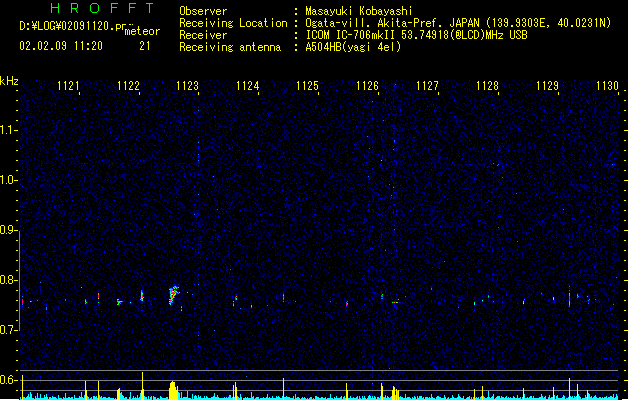Click the 1128 time marker
This screenshot has height=400, width=629.
click(x=487, y=86)
